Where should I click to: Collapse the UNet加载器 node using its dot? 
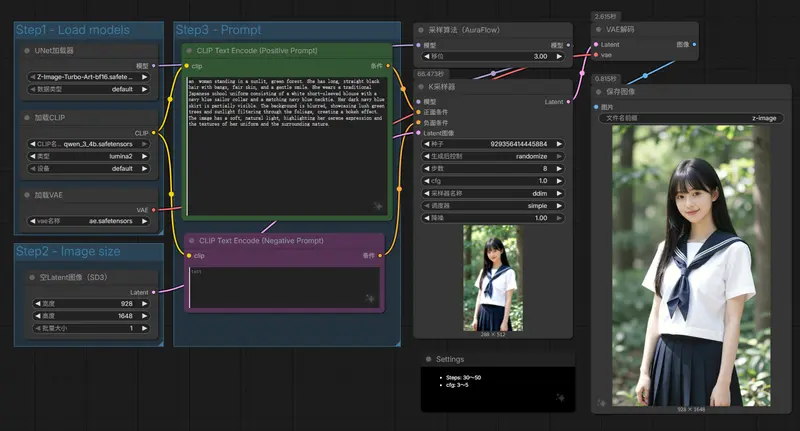29,50
